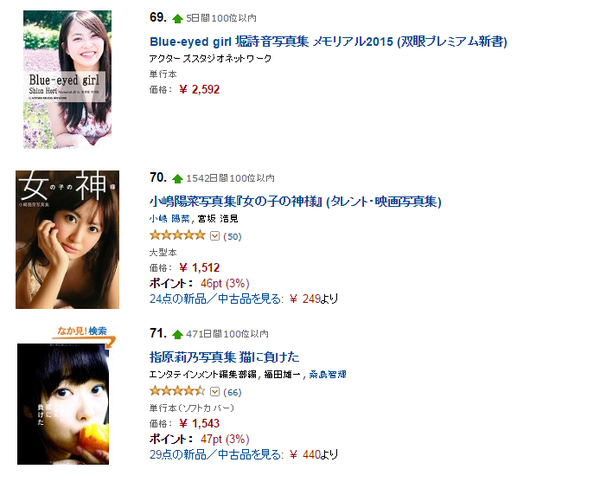Open the Blue-eyed girl 堀詩音写真集 title link
Screen dimensions: 600x482
(x=328, y=41)
